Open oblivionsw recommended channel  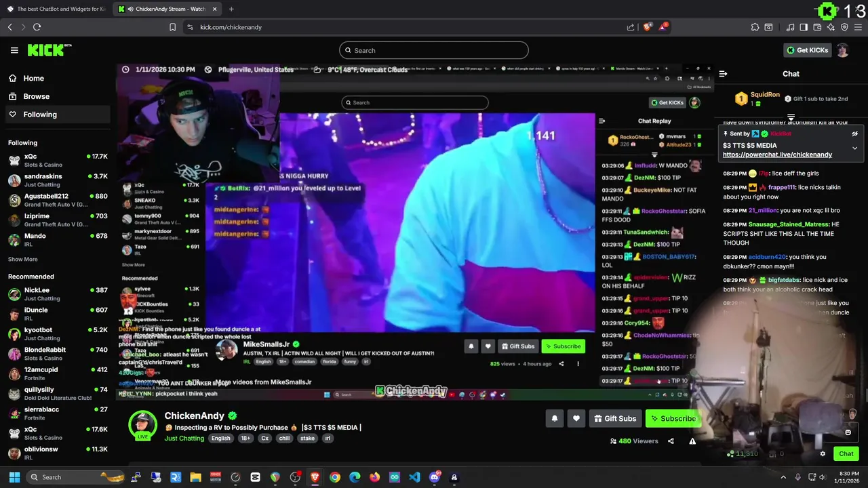coord(58,453)
